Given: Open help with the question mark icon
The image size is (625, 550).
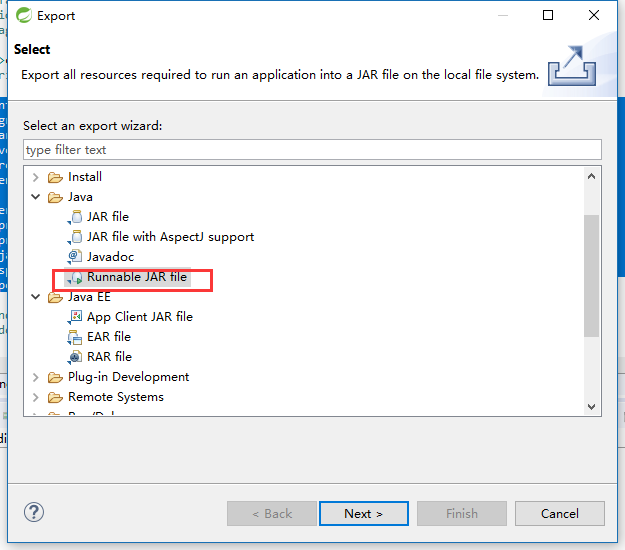Looking at the screenshot, I should [34, 513].
